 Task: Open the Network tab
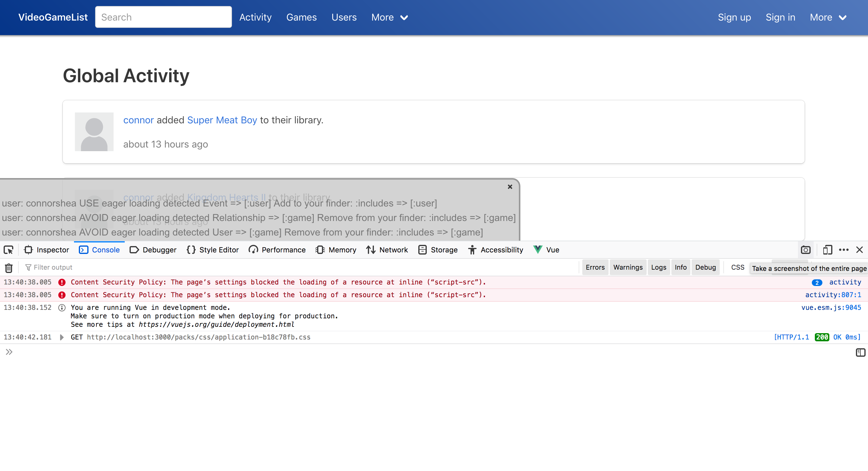coord(387,250)
